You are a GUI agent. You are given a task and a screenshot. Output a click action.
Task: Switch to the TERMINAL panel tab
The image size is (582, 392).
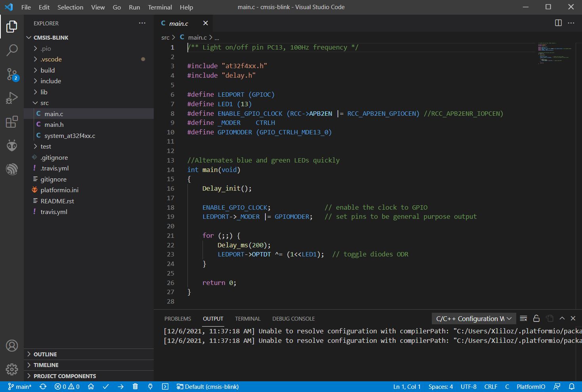click(x=248, y=319)
